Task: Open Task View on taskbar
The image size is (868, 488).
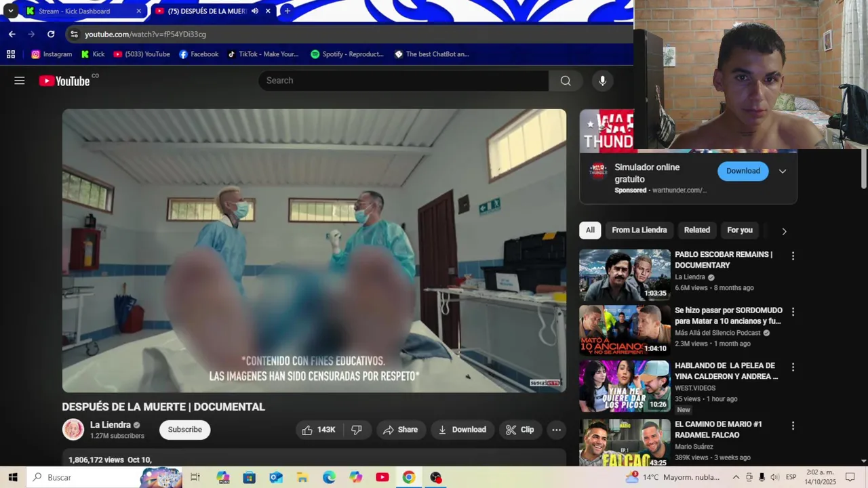Action: pos(195,477)
